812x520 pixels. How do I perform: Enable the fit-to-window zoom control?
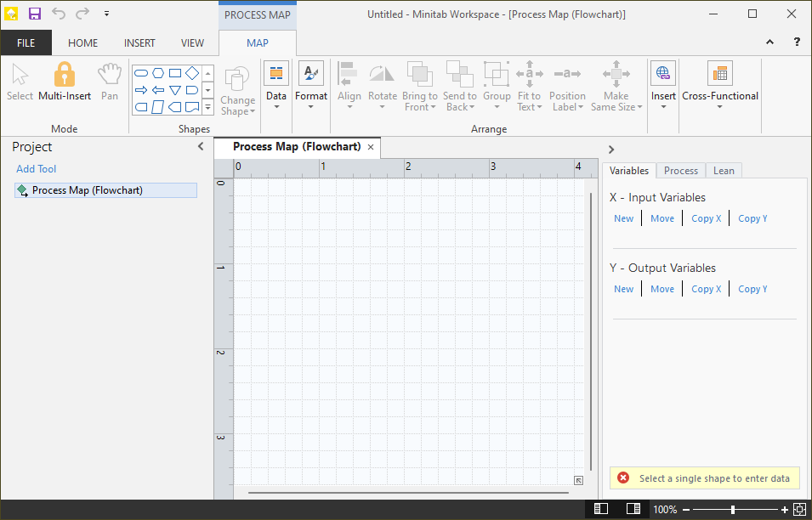click(798, 508)
